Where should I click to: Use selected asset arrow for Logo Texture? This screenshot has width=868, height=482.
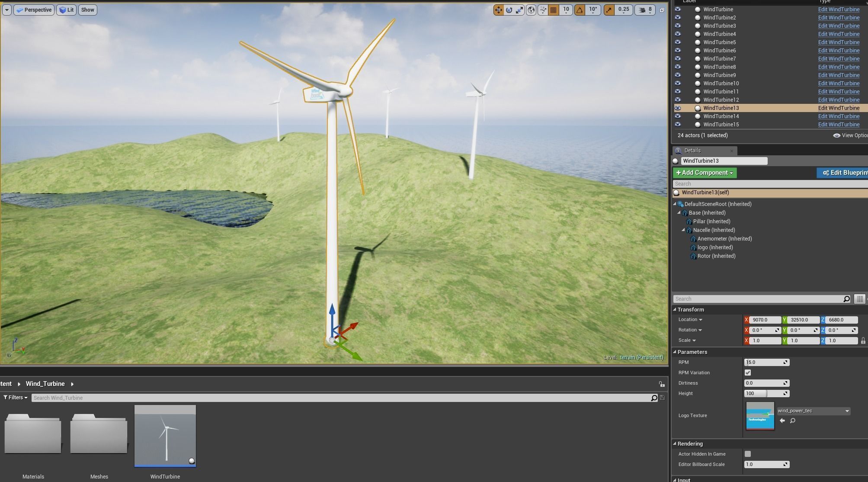[x=782, y=421]
